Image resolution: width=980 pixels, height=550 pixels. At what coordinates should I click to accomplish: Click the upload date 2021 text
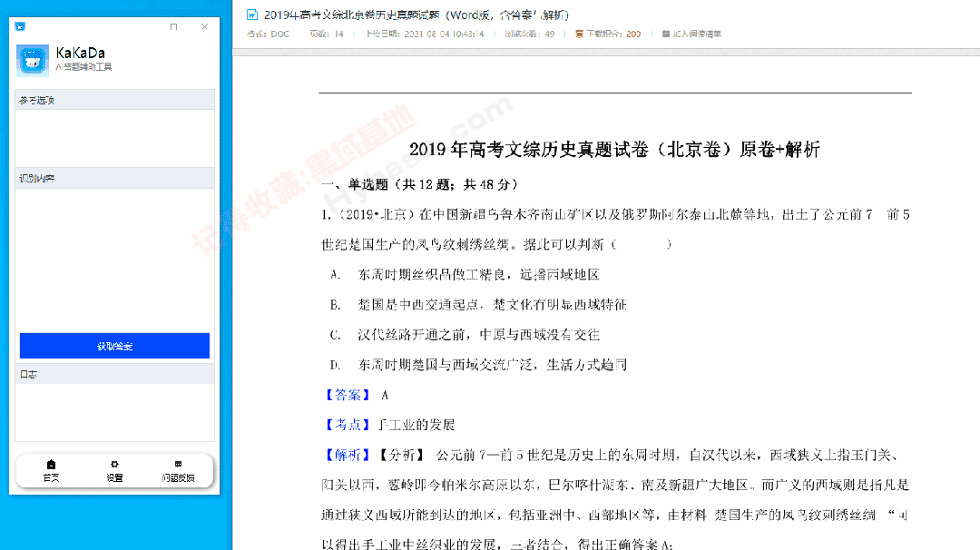(x=425, y=34)
